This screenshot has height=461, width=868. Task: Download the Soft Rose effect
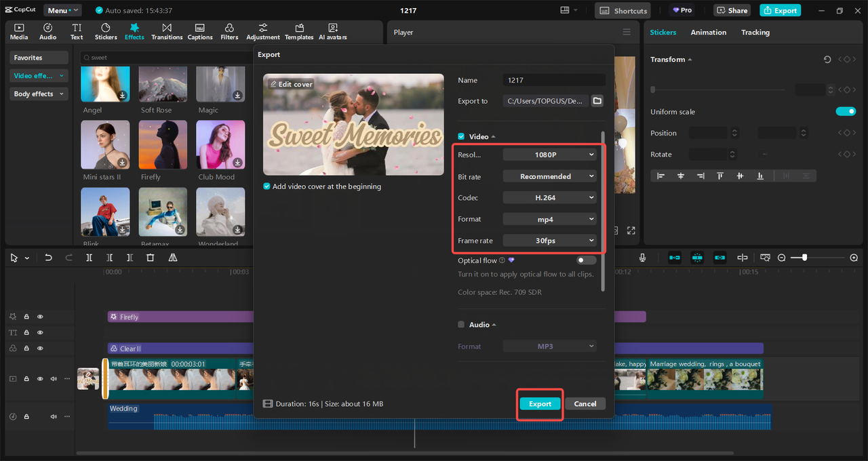coord(180,96)
